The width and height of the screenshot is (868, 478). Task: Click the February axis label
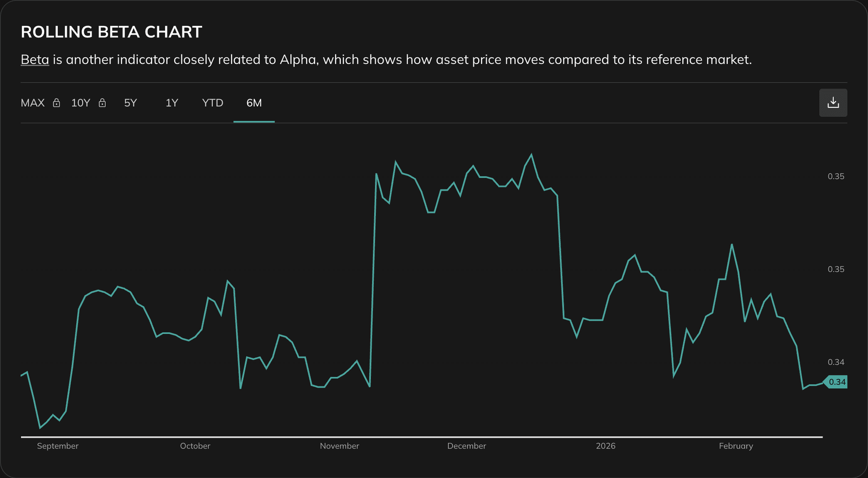[x=736, y=446]
